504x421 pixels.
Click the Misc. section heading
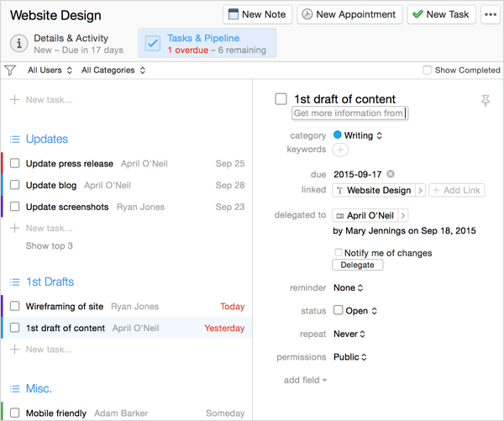[x=39, y=388]
